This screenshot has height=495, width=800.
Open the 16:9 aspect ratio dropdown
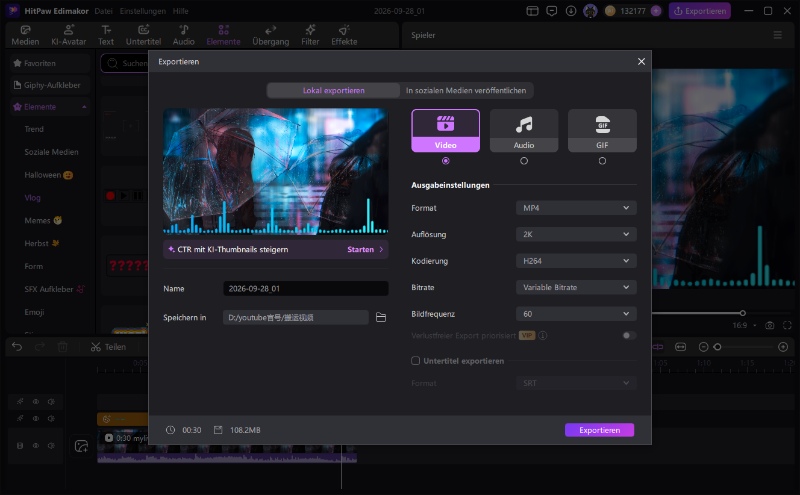(744, 325)
